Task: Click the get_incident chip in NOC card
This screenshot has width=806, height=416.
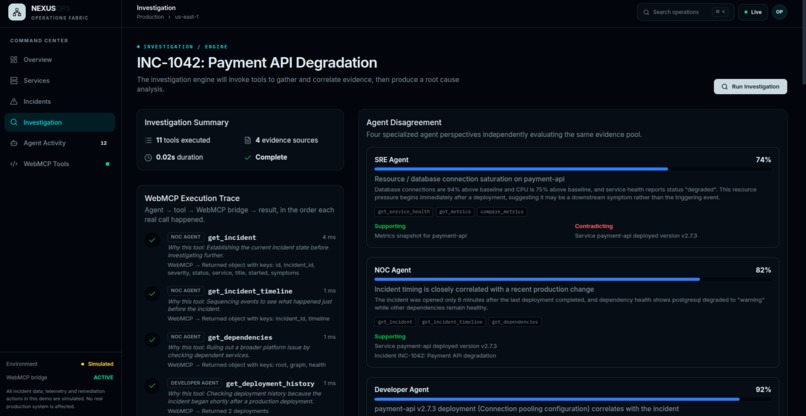Action: [x=395, y=322]
